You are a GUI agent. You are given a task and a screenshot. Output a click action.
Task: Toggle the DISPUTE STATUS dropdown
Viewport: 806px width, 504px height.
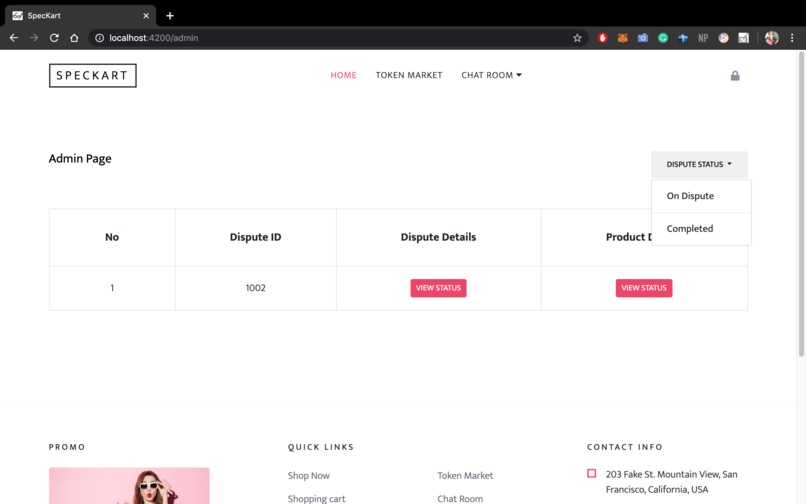pyautogui.click(x=699, y=164)
